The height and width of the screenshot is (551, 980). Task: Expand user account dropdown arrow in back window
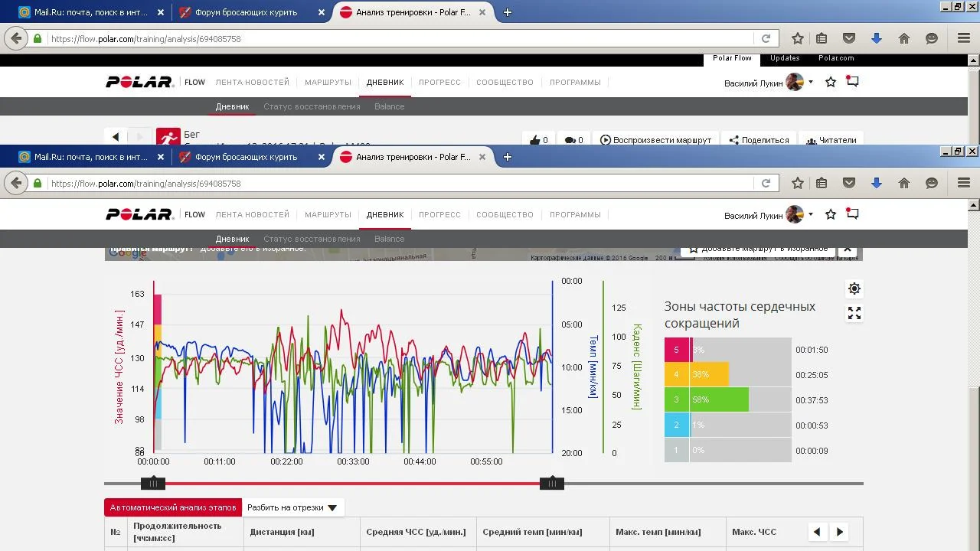pyautogui.click(x=811, y=82)
